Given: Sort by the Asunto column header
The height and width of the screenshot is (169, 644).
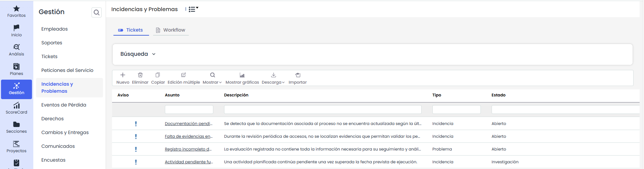Looking at the screenshot, I should click(x=172, y=95).
